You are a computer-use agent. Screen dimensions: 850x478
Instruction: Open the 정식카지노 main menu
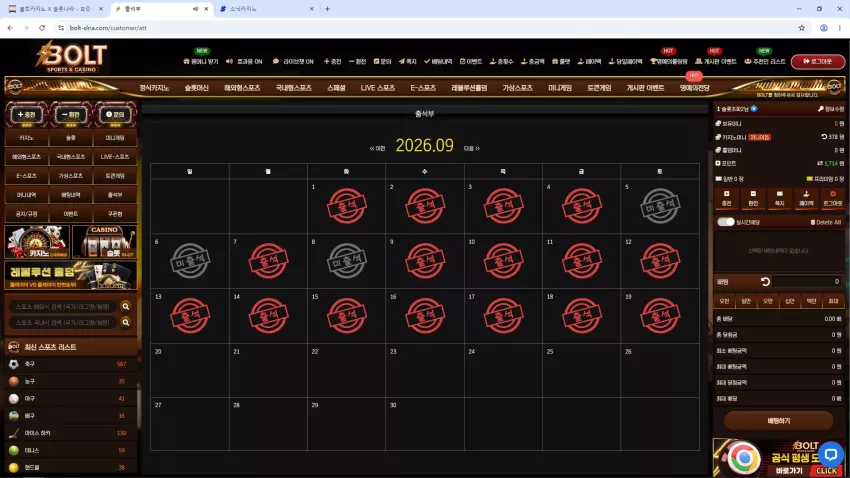154,88
